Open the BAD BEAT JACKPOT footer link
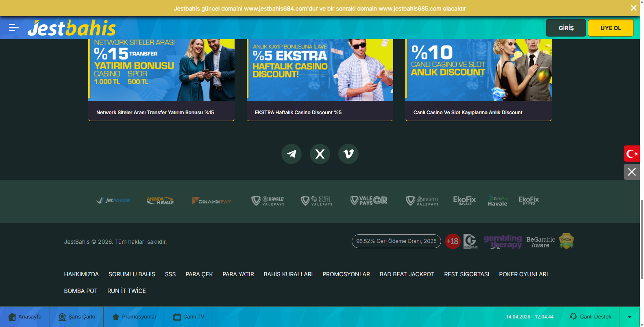The image size is (644, 327). pyautogui.click(x=407, y=274)
